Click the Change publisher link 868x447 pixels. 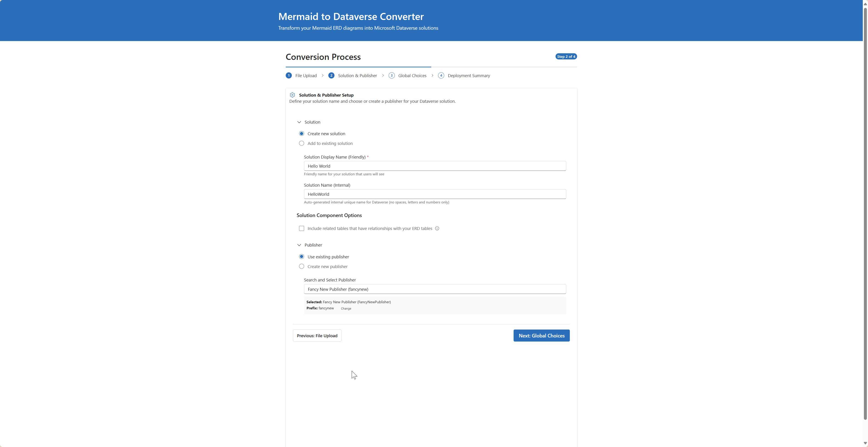tap(346, 308)
